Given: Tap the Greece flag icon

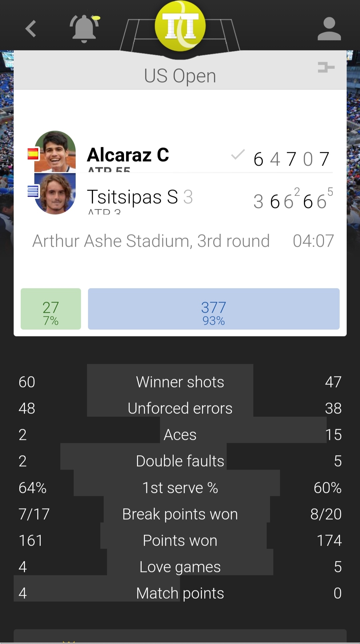Looking at the screenshot, I should click(33, 192).
